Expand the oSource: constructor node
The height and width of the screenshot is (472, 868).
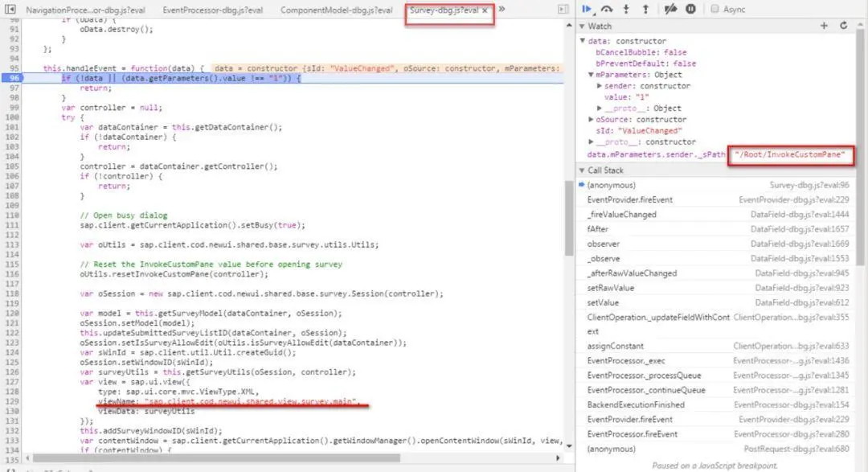click(591, 119)
